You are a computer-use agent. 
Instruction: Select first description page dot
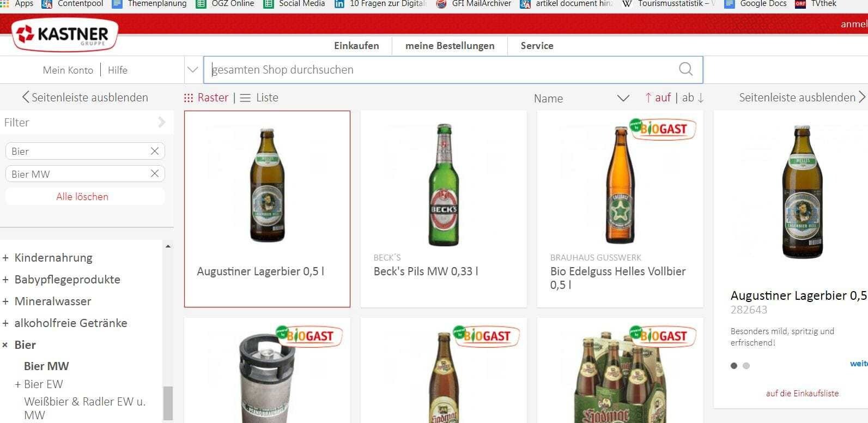[x=734, y=366]
